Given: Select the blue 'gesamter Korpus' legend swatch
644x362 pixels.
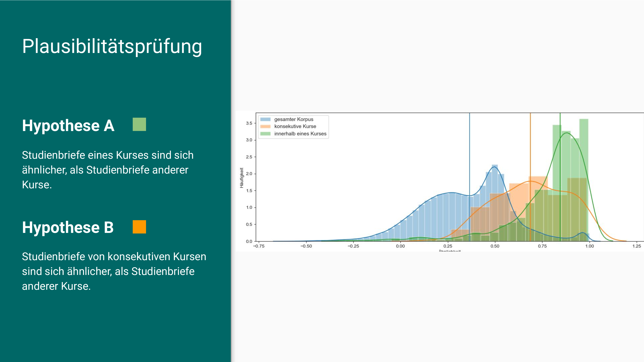Looking at the screenshot, I should click(x=265, y=119).
